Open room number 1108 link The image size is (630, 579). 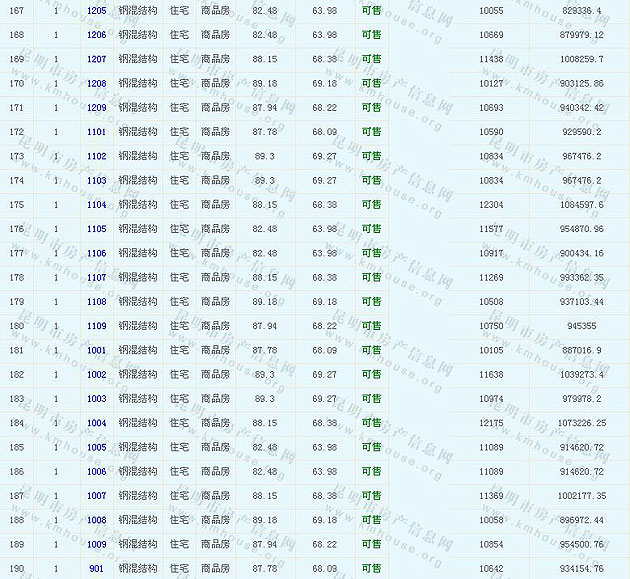97,302
